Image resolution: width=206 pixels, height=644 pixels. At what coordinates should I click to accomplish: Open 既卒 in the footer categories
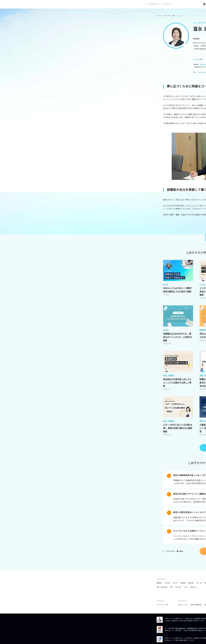pos(171,587)
